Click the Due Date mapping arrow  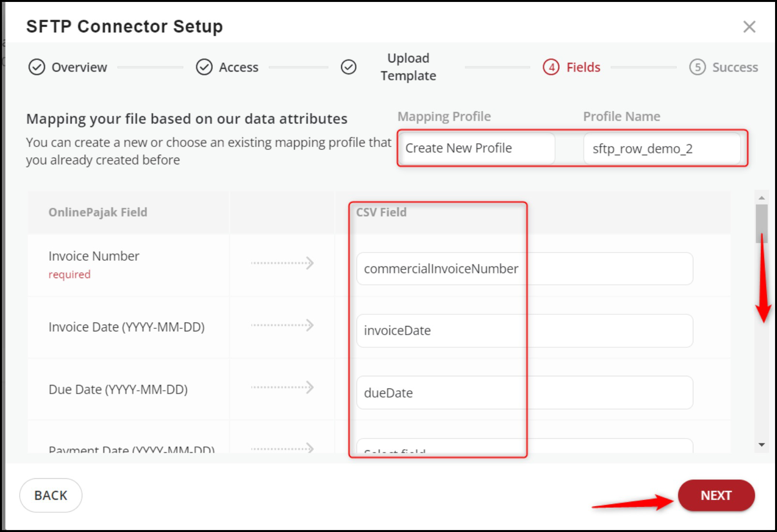click(282, 387)
